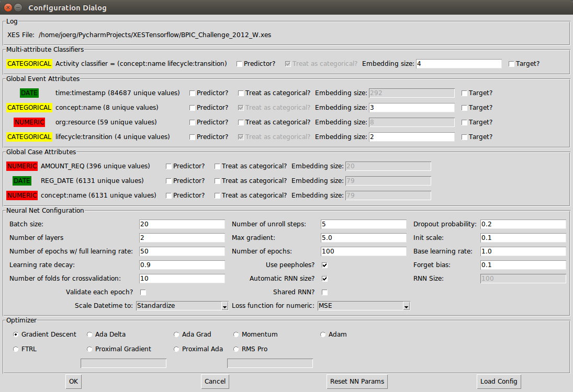This screenshot has height=392, width=573.
Task: Click Embedding size field for concept:name
Action: tap(411, 108)
